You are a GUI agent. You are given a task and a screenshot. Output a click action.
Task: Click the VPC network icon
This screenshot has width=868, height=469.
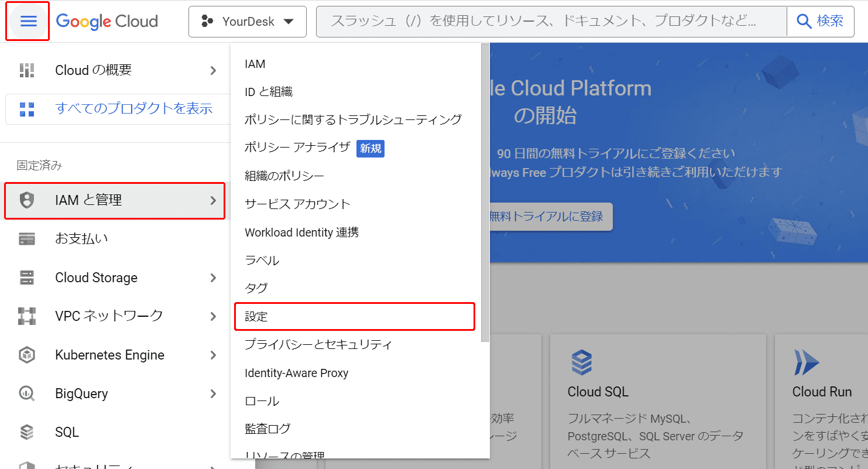click(x=27, y=316)
